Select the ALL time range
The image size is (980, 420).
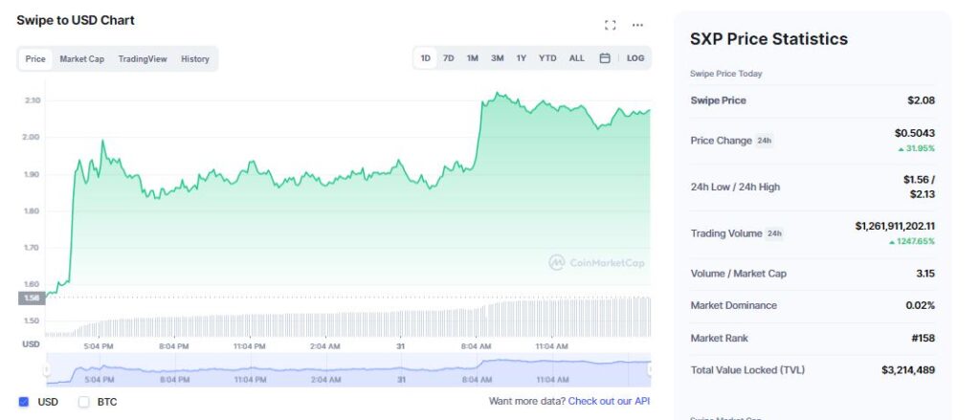point(577,58)
